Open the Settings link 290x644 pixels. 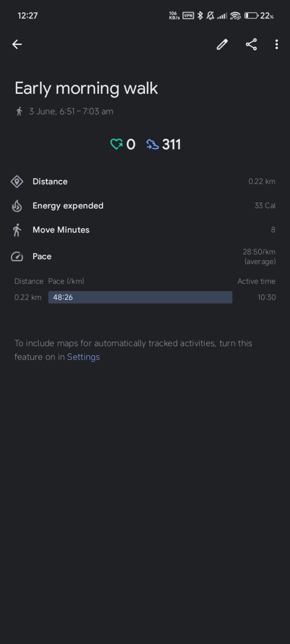point(83,357)
